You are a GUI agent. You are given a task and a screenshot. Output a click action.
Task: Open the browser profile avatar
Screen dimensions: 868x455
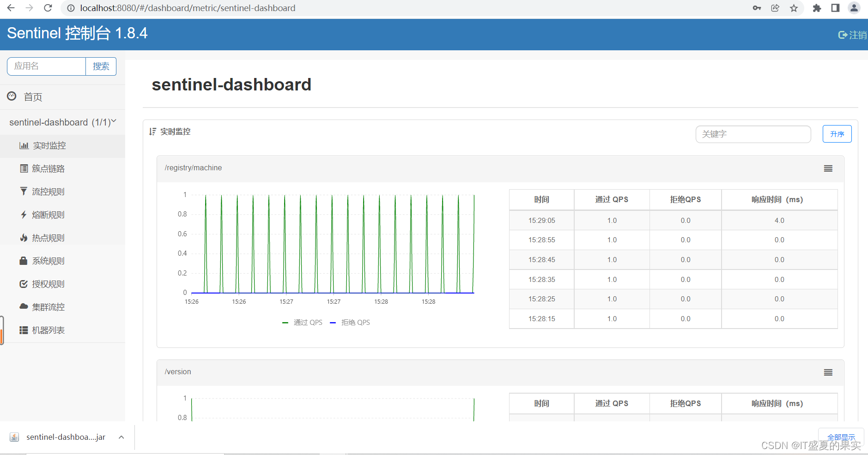854,8
